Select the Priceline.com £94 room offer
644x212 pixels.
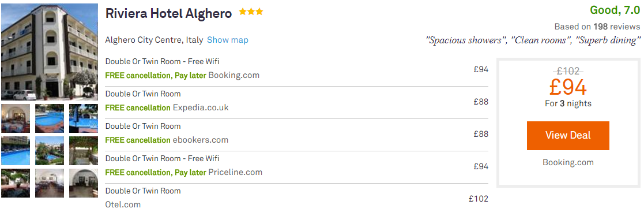296,166
